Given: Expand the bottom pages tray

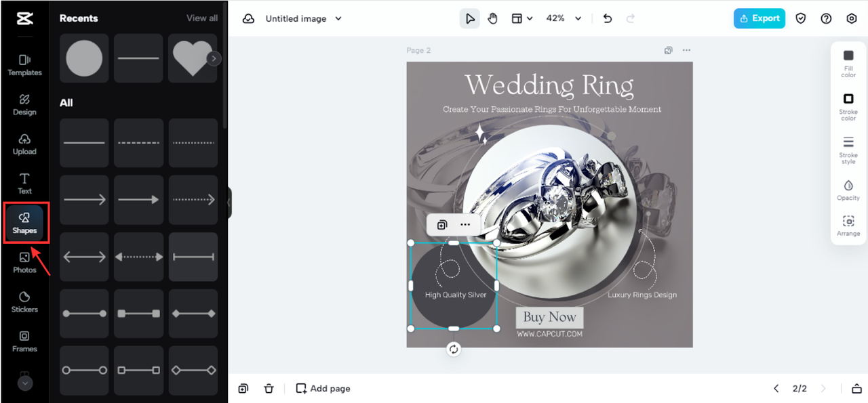Looking at the screenshot, I should (x=856, y=389).
